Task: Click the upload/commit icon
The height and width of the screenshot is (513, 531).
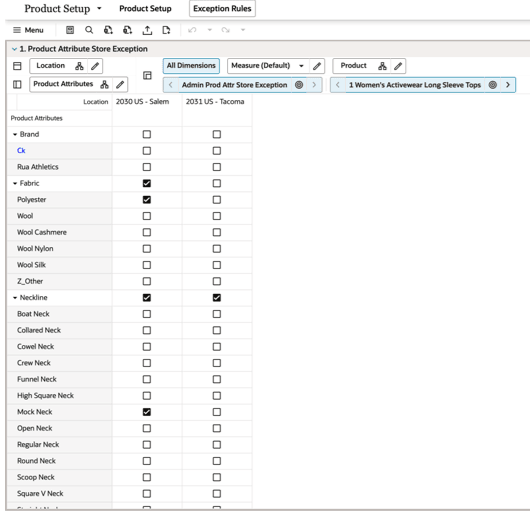Action: 147,30
